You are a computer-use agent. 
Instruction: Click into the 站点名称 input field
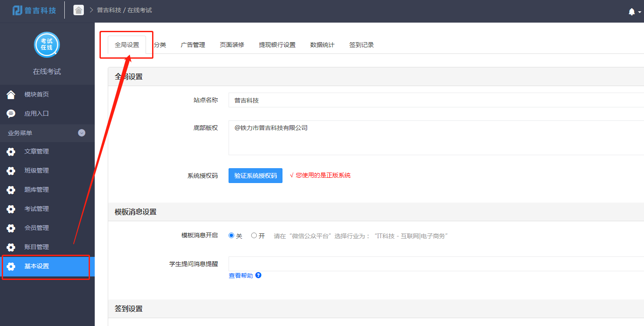click(x=436, y=100)
